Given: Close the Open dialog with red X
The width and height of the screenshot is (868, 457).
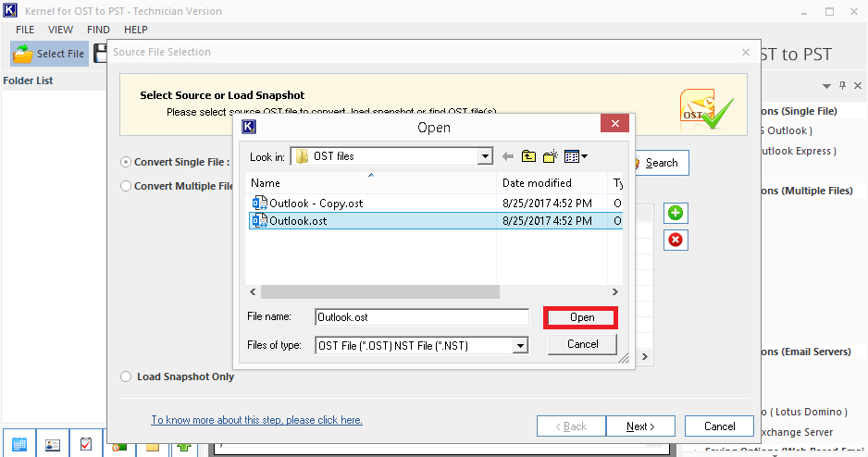Looking at the screenshot, I should (615, 123).
